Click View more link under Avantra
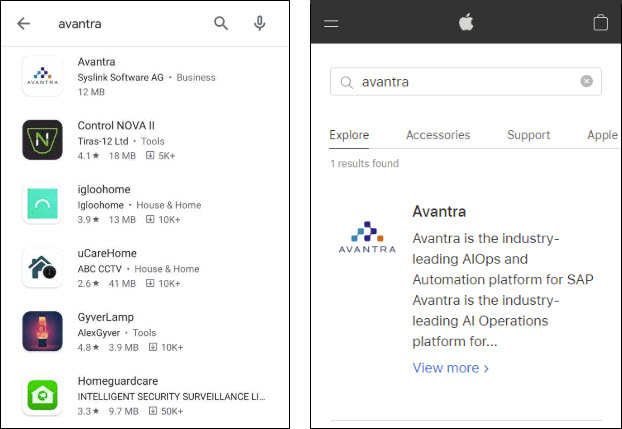This screenshot has height=429, width=622. point(451,368)
